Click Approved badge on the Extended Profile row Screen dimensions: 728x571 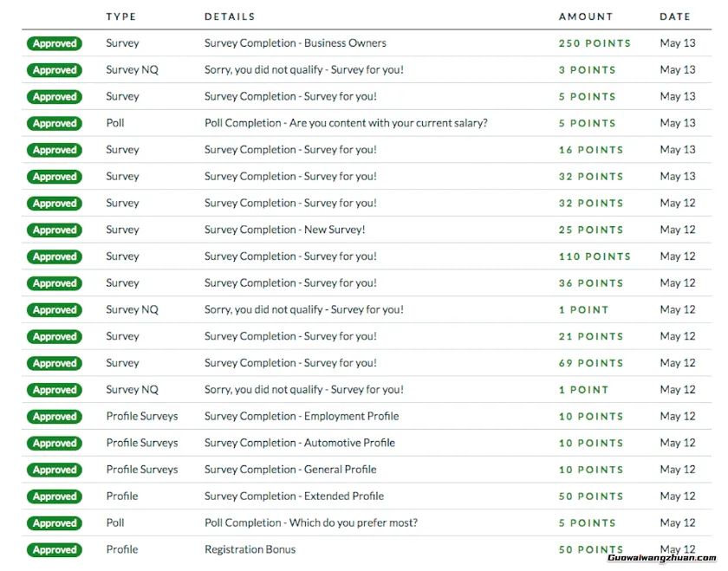(54, 496)
